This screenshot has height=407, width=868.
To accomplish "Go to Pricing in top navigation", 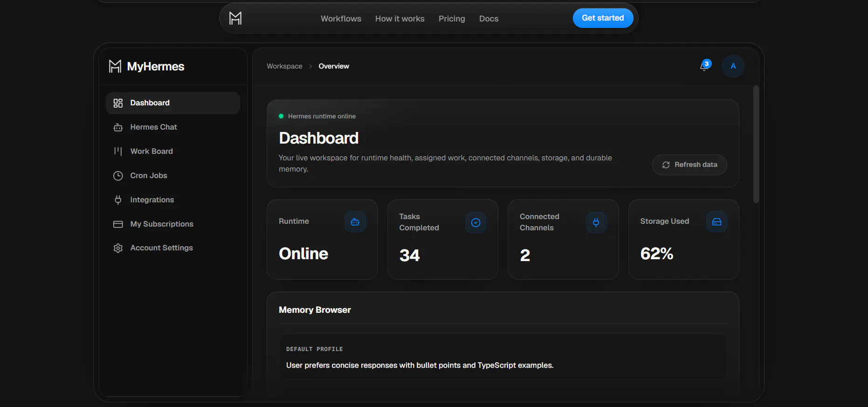I will pyautogui.click(x=452, y=19).
